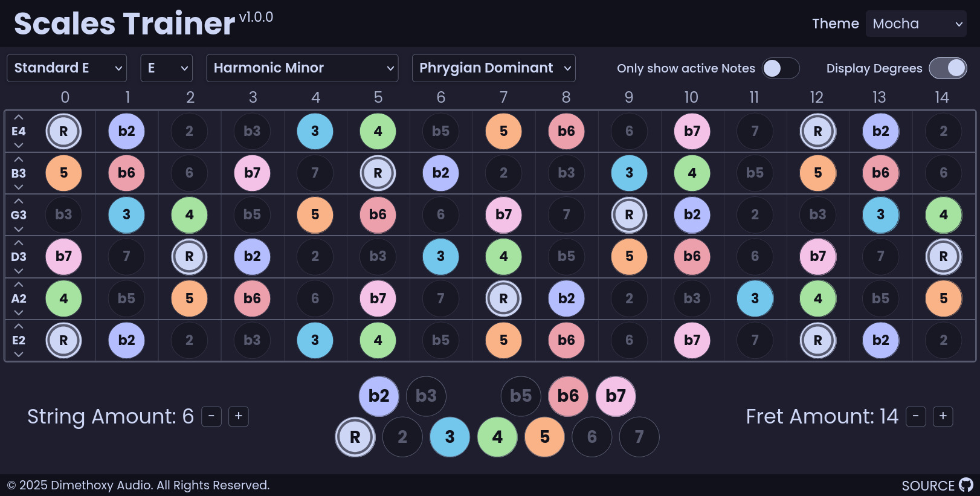Open the GitHub source icon
The image size is (980, 496).
[x=966, y=485]
